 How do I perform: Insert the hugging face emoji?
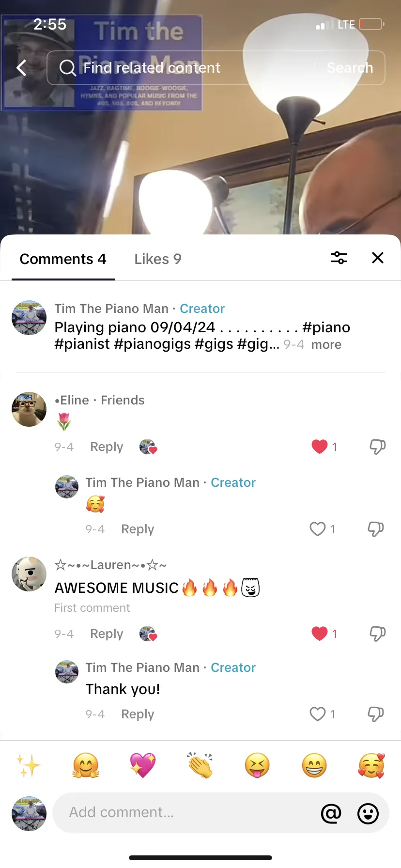coord(86,765)
